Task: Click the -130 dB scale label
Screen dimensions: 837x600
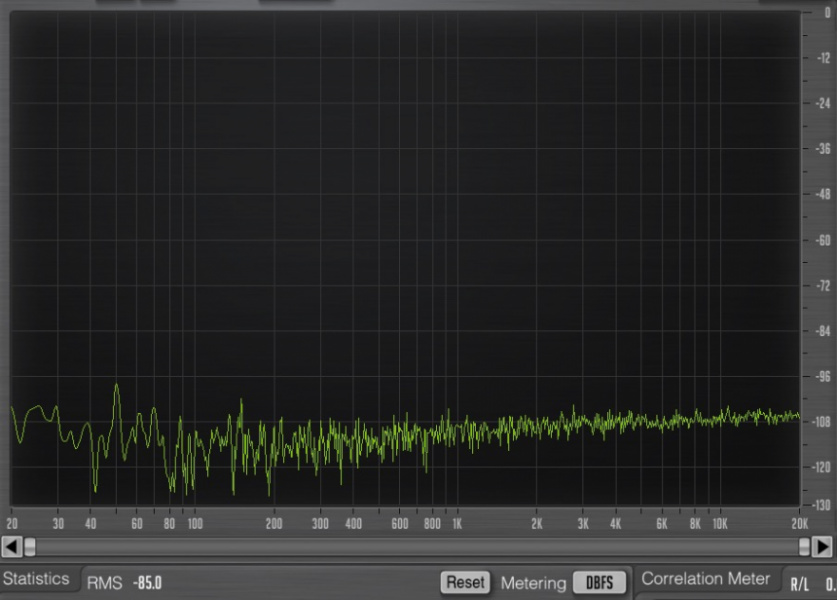Action: pos(821,505)
